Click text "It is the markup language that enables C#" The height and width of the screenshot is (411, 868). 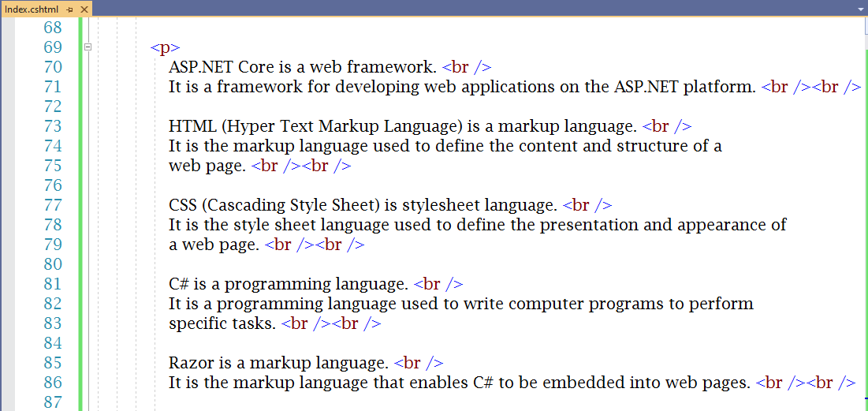coord(331,383)
